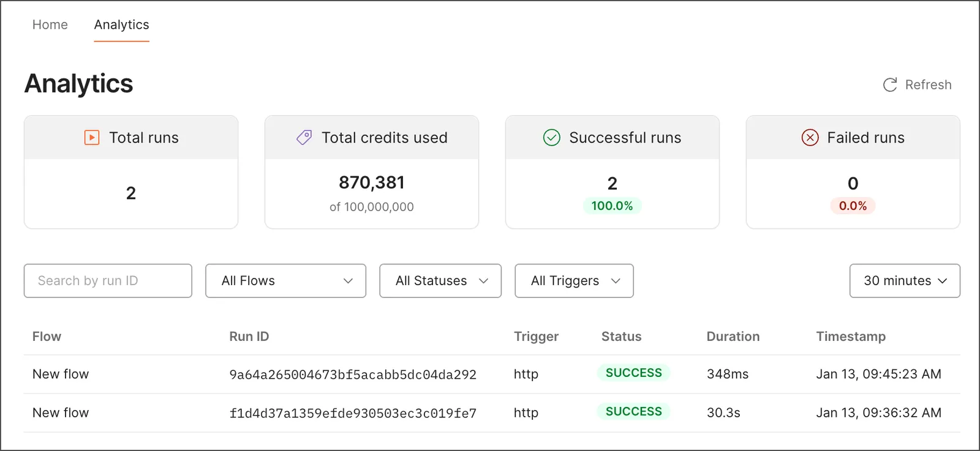Click timestamp Jan 13, 09:36:32 AM

click(878, 412)
